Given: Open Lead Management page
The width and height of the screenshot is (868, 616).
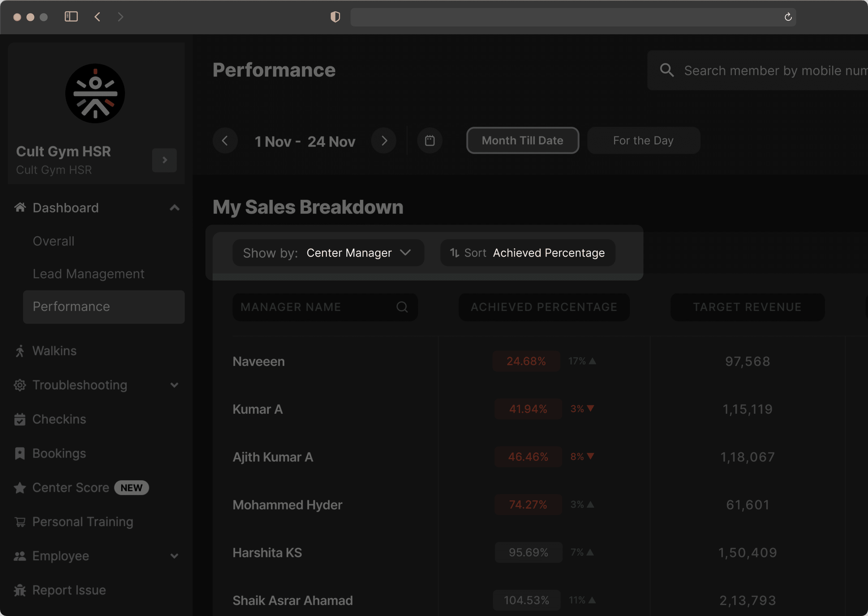Looking at the screenshot, I should click(88, 274).
